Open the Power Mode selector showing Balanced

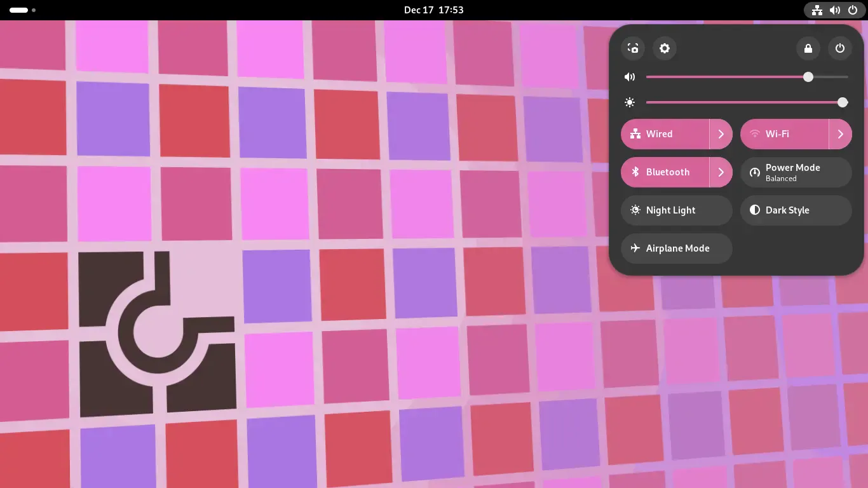(796, 172)
